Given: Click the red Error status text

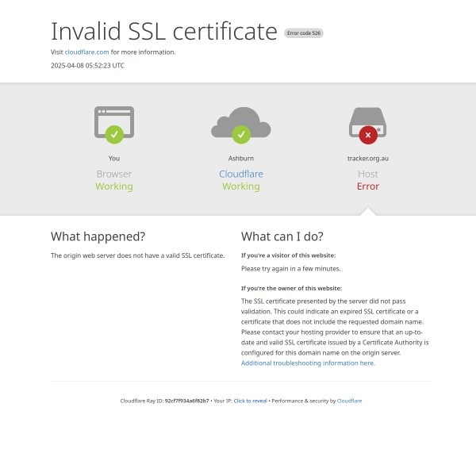Looking at the screenshot, I should [x=368, y=186].
